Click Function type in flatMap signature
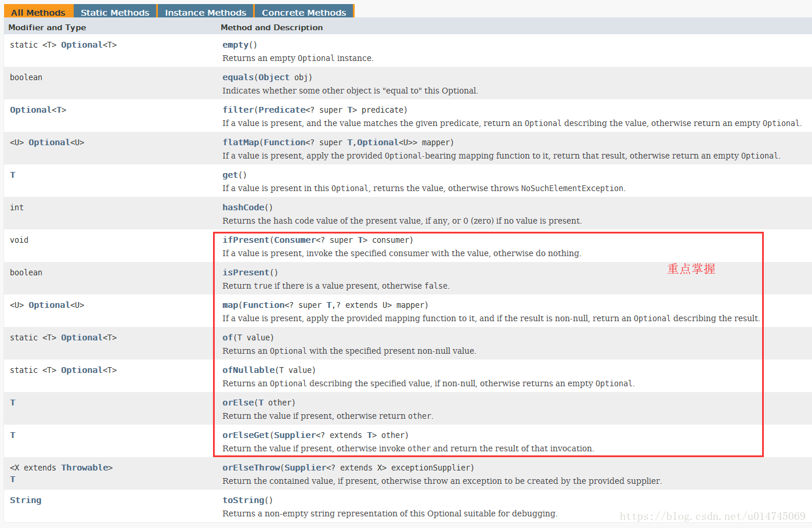Viewport: 812px width, 528px height. (x=284, y=142)
